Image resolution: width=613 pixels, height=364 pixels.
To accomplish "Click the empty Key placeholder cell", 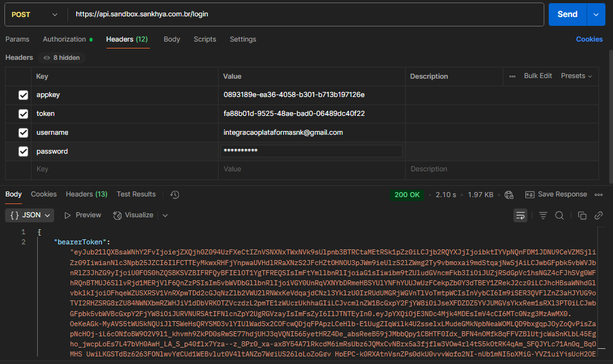I will point(124,169).
